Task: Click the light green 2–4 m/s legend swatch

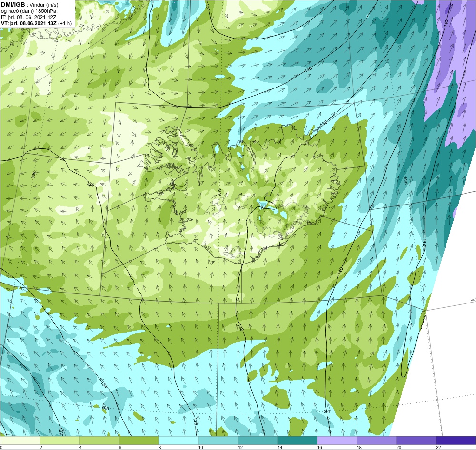Action: pyautogui.click(x=59, y=440)
